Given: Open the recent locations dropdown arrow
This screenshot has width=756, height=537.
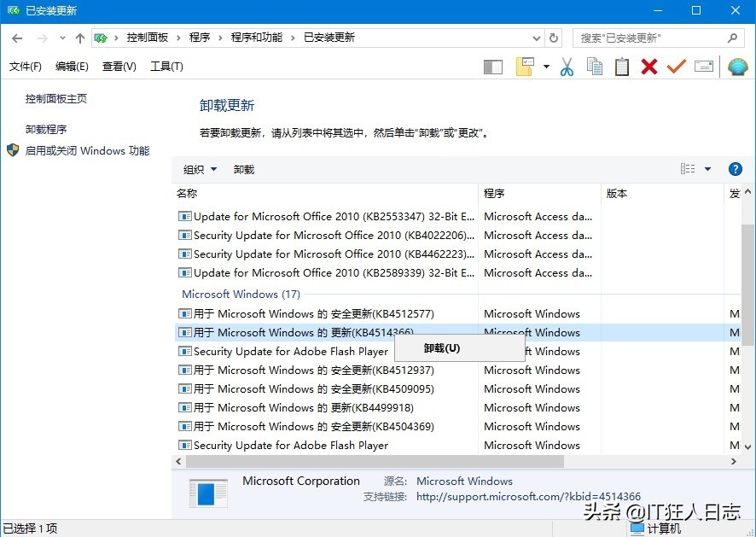Looking at the screenshot, I should click(x=62, y=38).
